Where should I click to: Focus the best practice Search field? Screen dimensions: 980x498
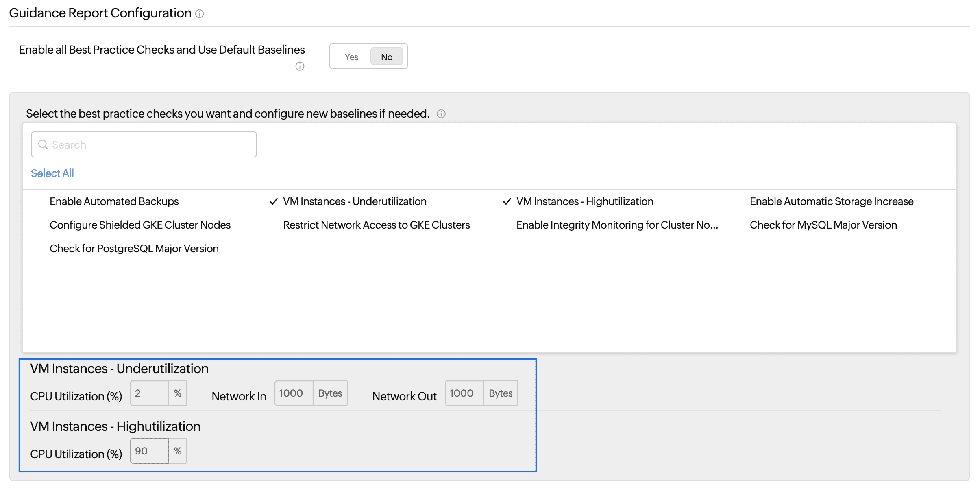point(150,144)
